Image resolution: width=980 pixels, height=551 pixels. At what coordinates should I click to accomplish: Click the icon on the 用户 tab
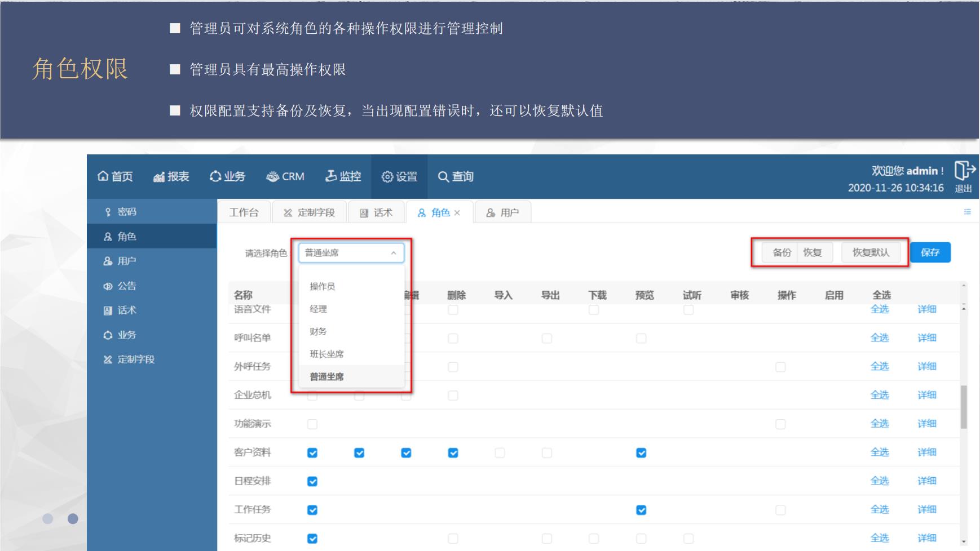(x=491, y=213)
